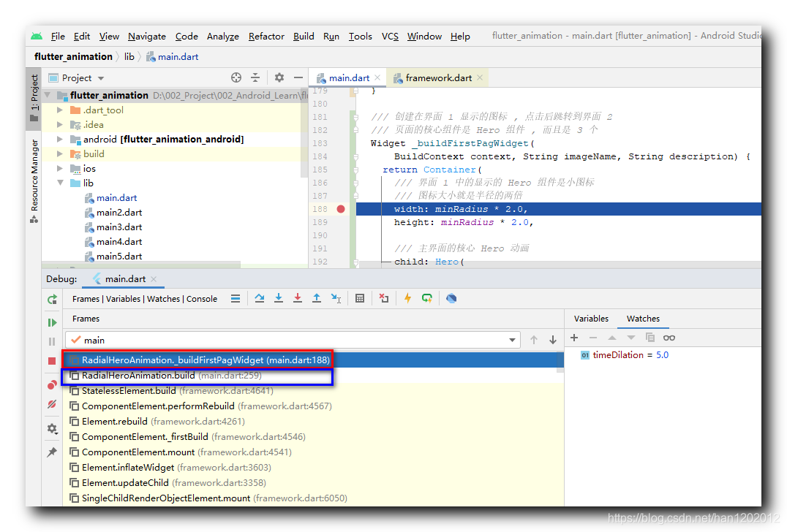Image resolution: width=787 pixels, height=532 pixels.
Task: Click flutter_animation breadcrumb
Action: point(73,57)
